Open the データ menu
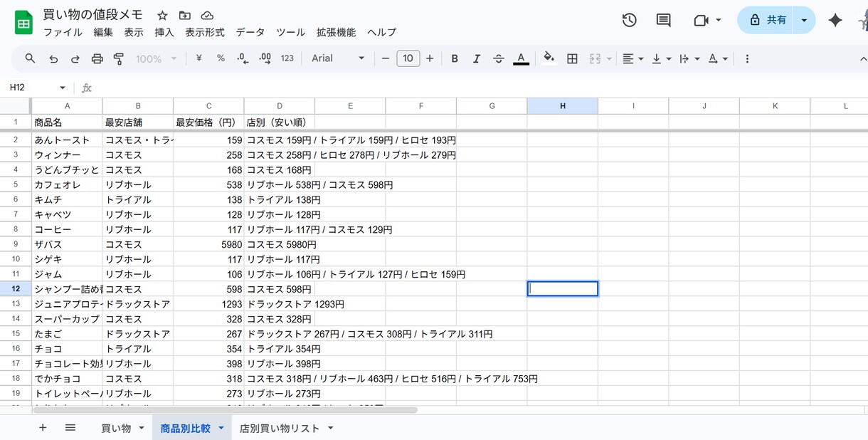 250,32
